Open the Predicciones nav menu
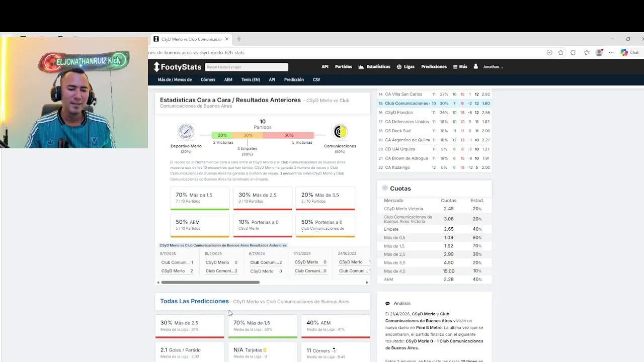The width and height of the screenshot is (644, 362). tap(434, 67)
